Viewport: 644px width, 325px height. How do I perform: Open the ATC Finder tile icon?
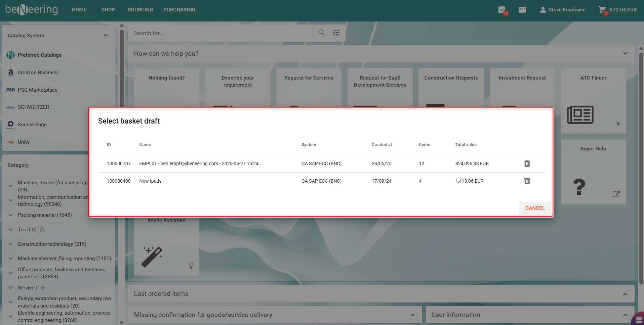[x=580, y=115]
